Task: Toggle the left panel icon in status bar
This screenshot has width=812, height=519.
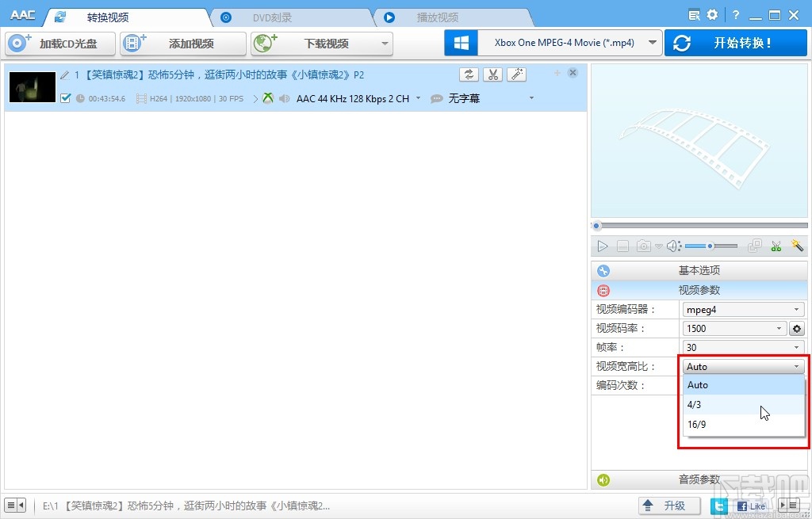Action: 15,505
